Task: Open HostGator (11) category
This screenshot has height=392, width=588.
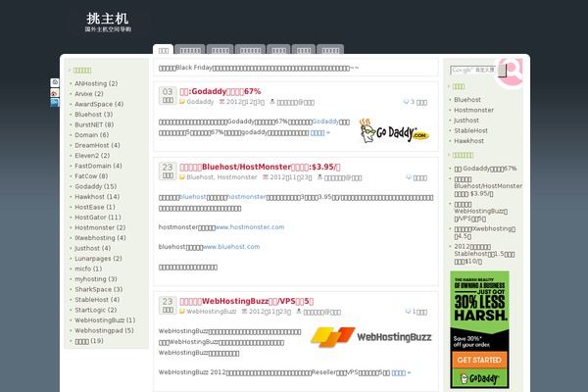Action: (98, 218)
